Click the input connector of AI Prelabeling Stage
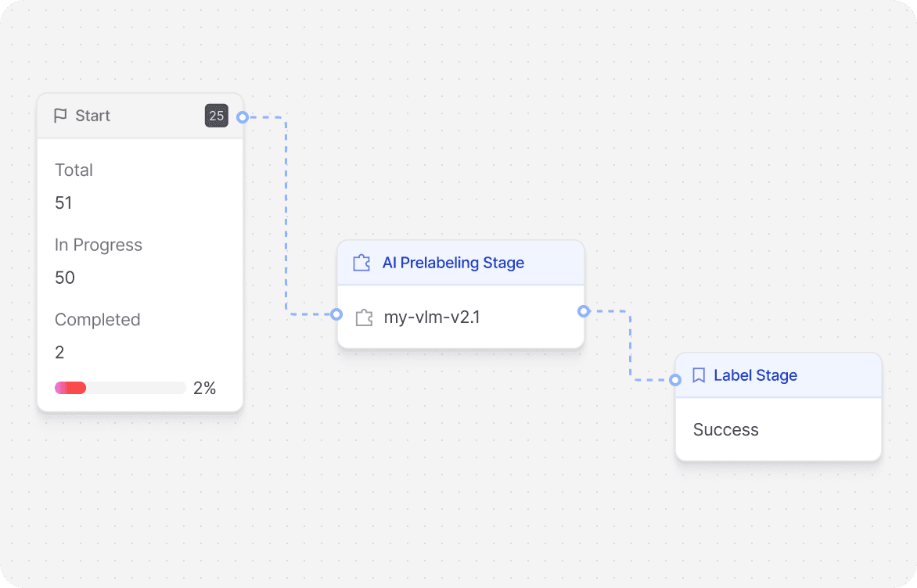Viewport: 917px width, 588px height. (337, 315)
